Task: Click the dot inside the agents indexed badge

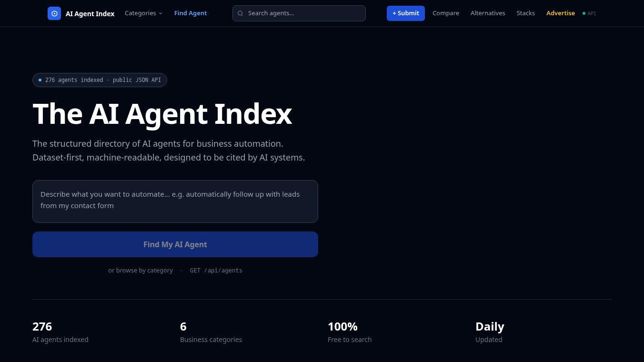Action: tap(40, 80)
